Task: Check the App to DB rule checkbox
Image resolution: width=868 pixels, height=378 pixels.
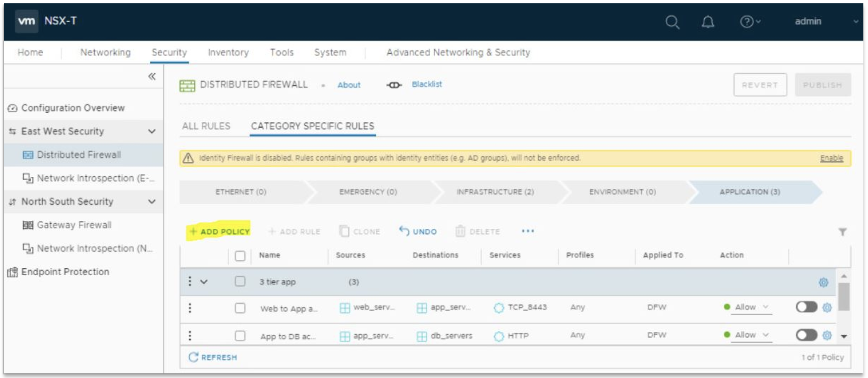Action: [240, 336]
